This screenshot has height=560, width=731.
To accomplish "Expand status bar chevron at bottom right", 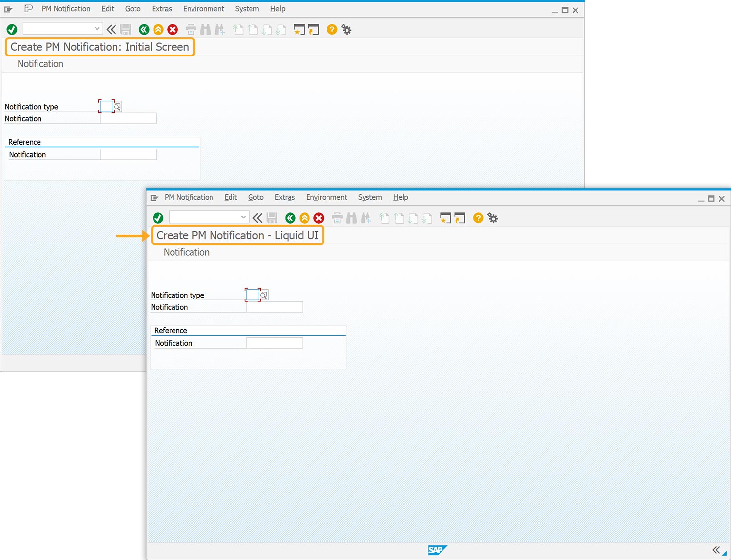I will [x=716, y=550].
